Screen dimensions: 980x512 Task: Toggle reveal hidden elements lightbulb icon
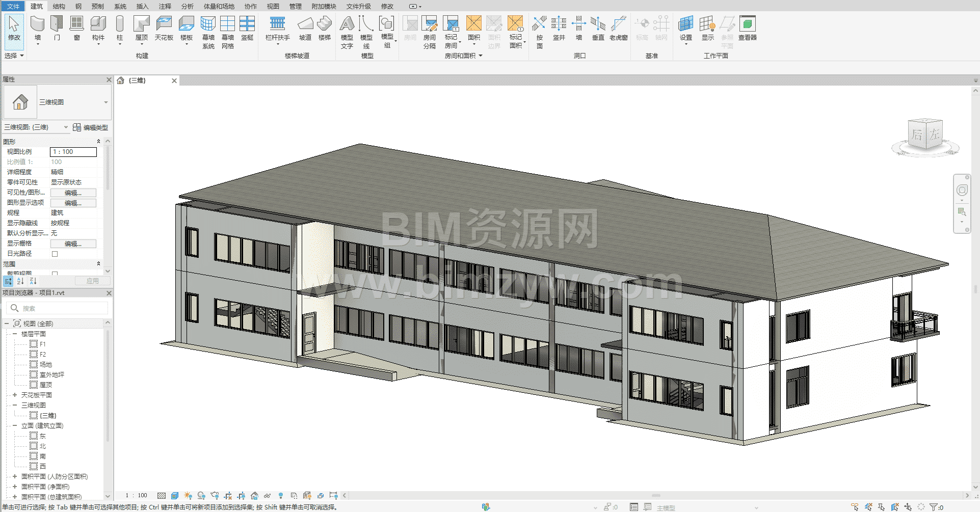coord(281,495)
